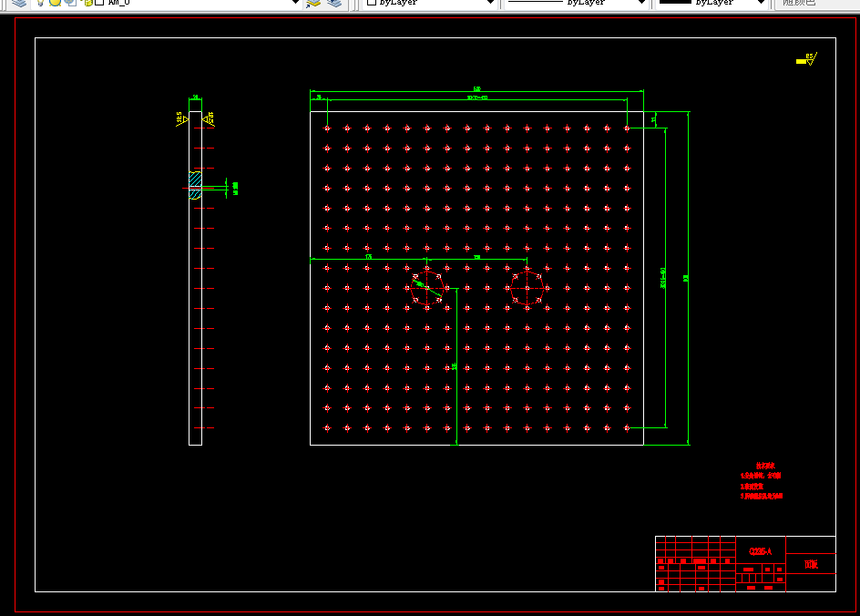Toggle viewport freeze icon for the current layer

[x=70, y=2]
